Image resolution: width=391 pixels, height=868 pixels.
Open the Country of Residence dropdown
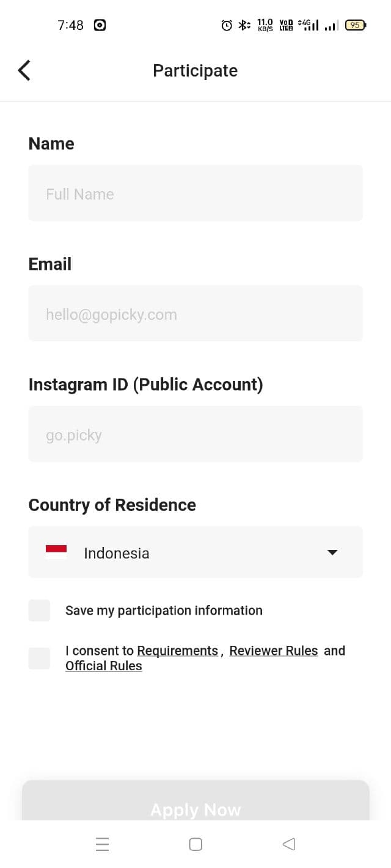(x=195, y=552)
